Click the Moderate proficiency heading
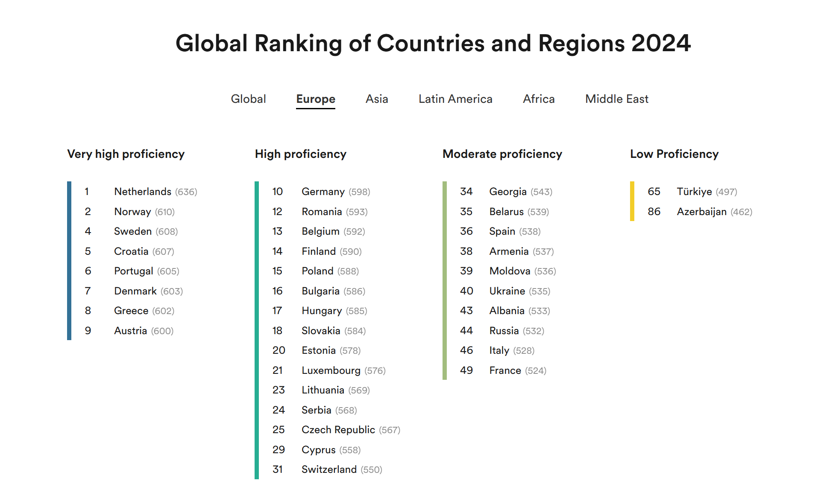 pyautogui.click(x=502, y=154)
